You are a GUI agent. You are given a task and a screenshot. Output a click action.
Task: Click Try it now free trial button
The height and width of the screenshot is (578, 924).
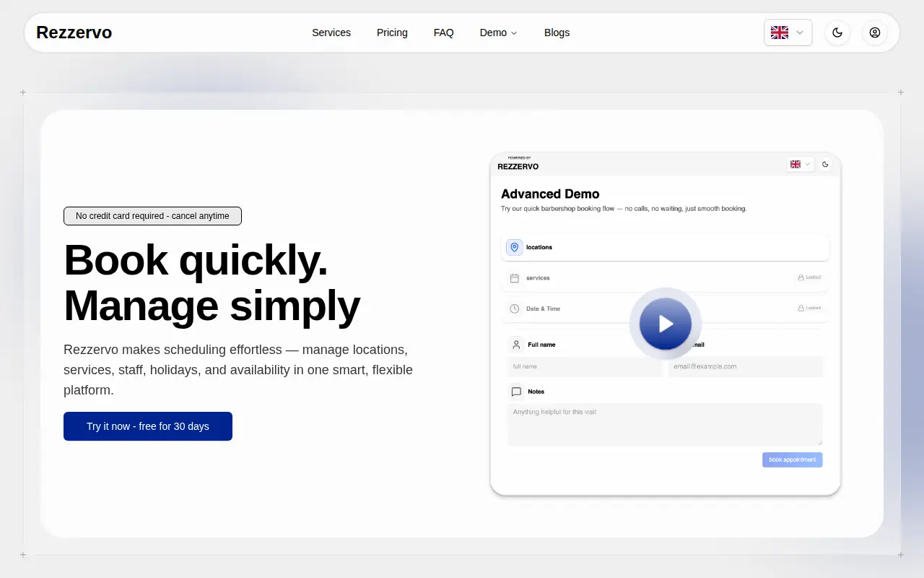[x=148, y=426]
